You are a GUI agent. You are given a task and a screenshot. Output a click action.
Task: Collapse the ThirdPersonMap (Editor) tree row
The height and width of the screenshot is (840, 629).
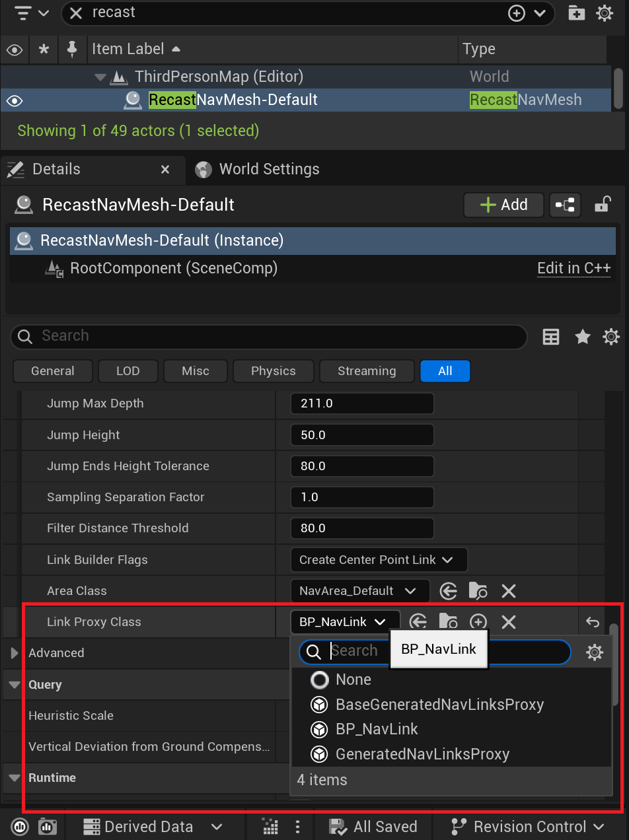click(x=100, y=77)
